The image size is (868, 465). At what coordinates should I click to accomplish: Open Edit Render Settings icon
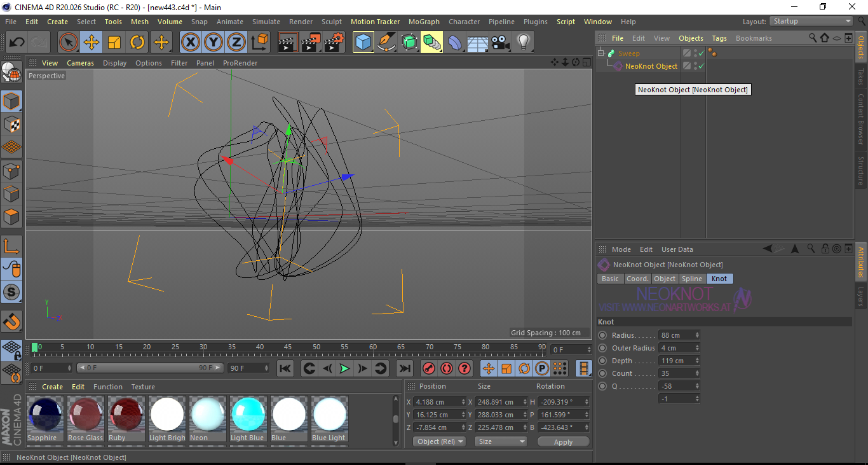pyautogui.click(x=334, y=43)
